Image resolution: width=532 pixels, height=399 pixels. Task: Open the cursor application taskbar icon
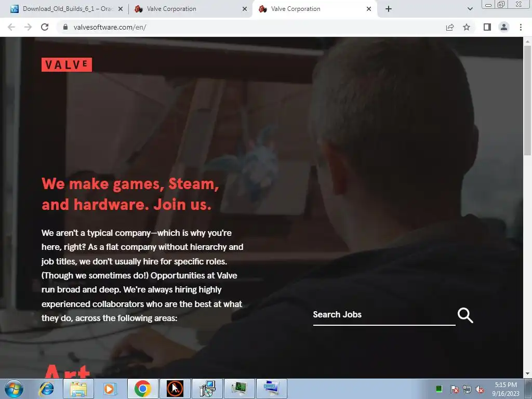[175, 389]
